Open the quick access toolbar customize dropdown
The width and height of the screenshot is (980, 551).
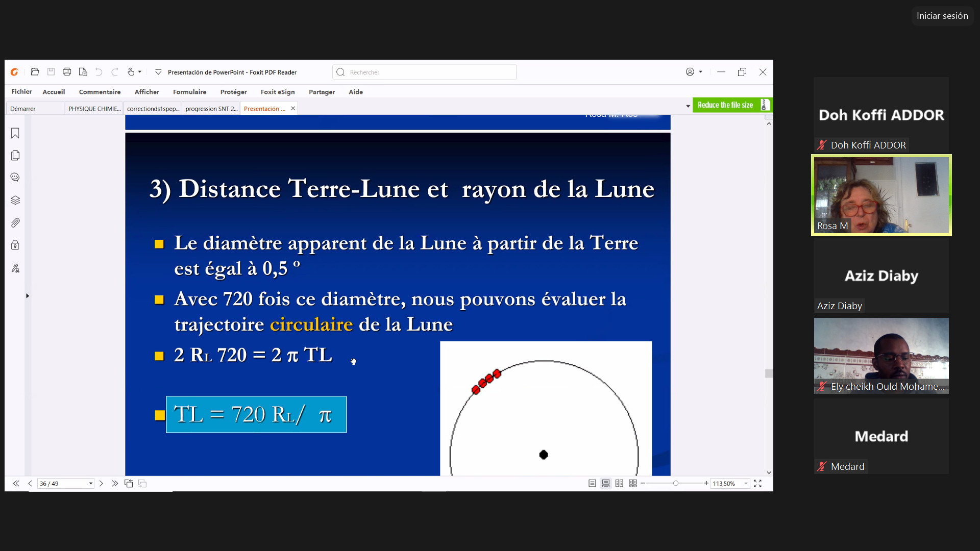point(158,72)
